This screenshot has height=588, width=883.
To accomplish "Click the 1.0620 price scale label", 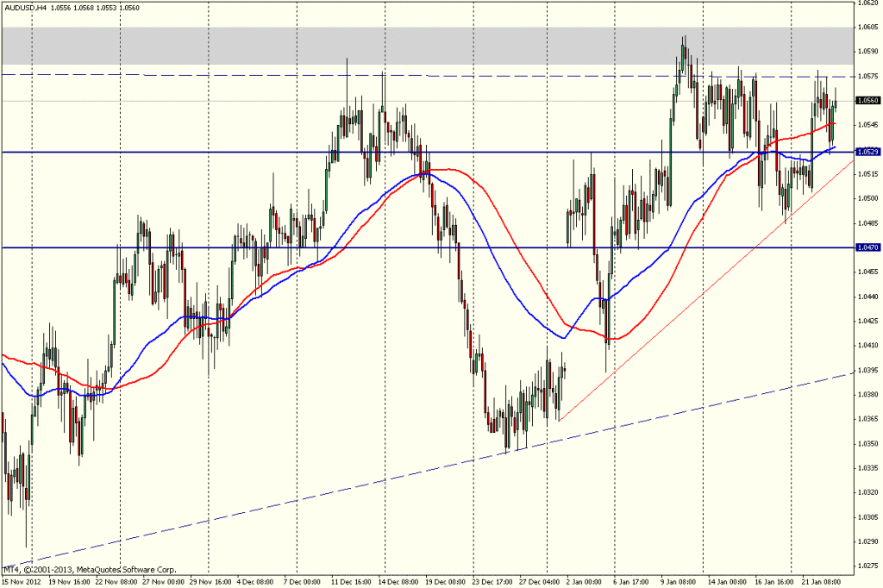I will [867, 3].
